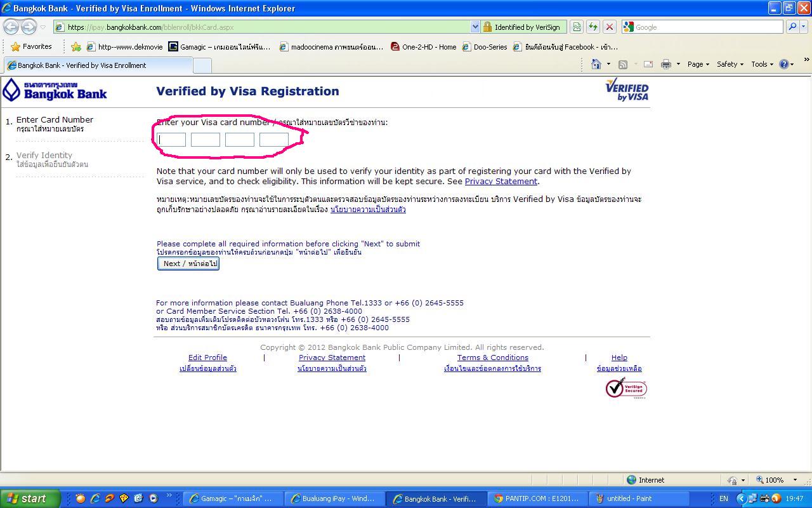
Task: Open the http--www.dekmovie favorite
Action: coord(124,46)
